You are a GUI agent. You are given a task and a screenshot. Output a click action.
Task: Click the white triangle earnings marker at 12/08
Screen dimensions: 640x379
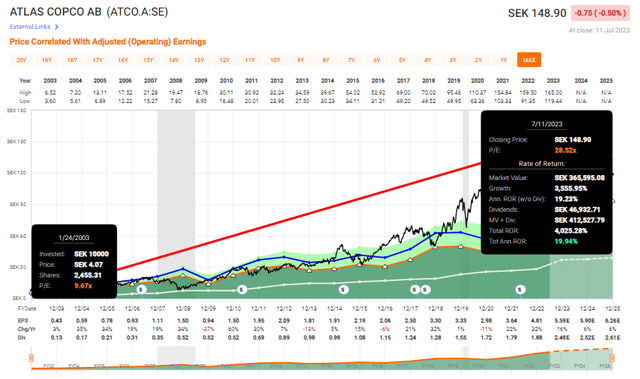183,275
